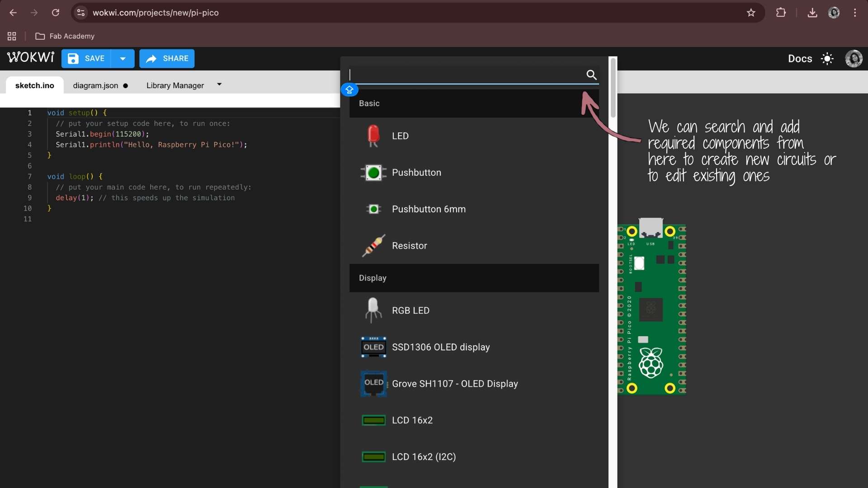Select the LCD 16x2 (I2C) item

click(424, 457)
